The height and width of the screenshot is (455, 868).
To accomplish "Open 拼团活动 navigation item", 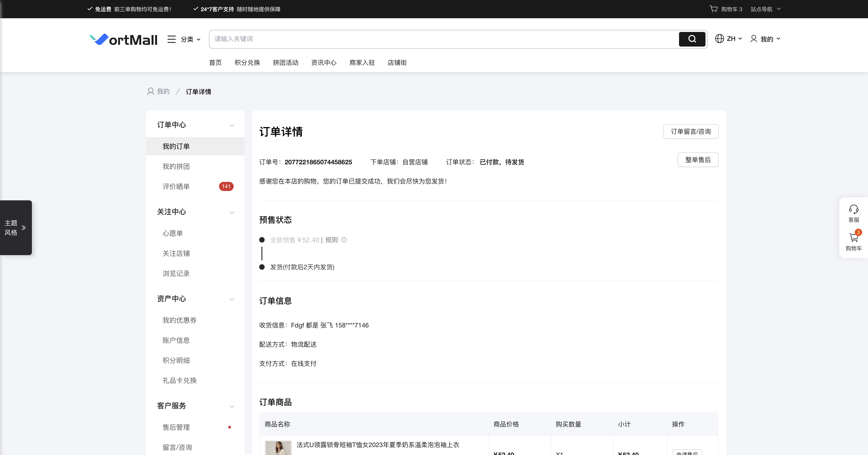I will [x=285, y=62].
